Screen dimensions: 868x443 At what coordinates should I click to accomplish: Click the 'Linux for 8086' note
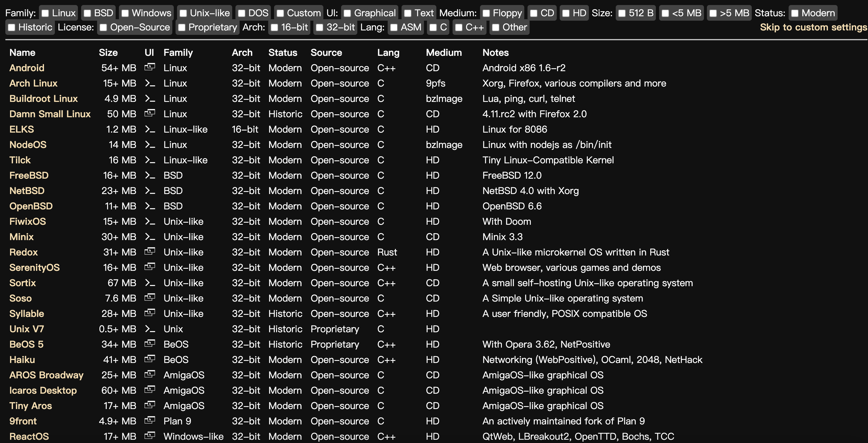coord(515,129)
